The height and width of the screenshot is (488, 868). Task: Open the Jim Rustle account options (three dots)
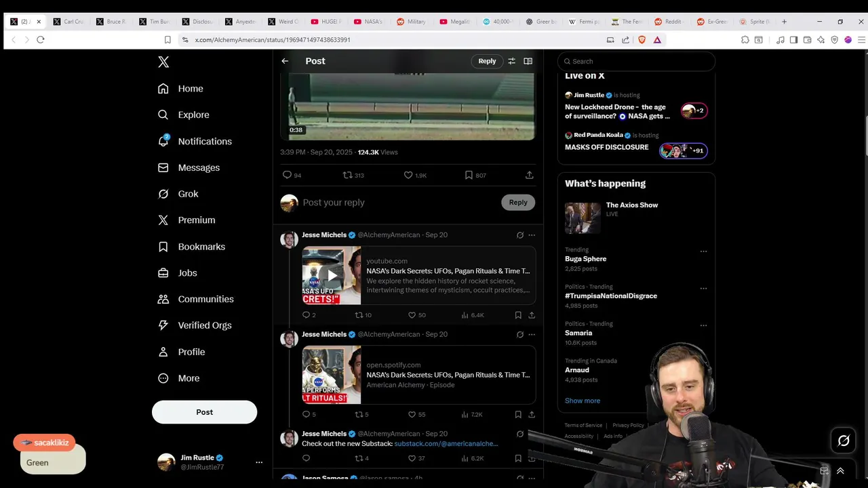pyautogui.click(x=259, y=462)
